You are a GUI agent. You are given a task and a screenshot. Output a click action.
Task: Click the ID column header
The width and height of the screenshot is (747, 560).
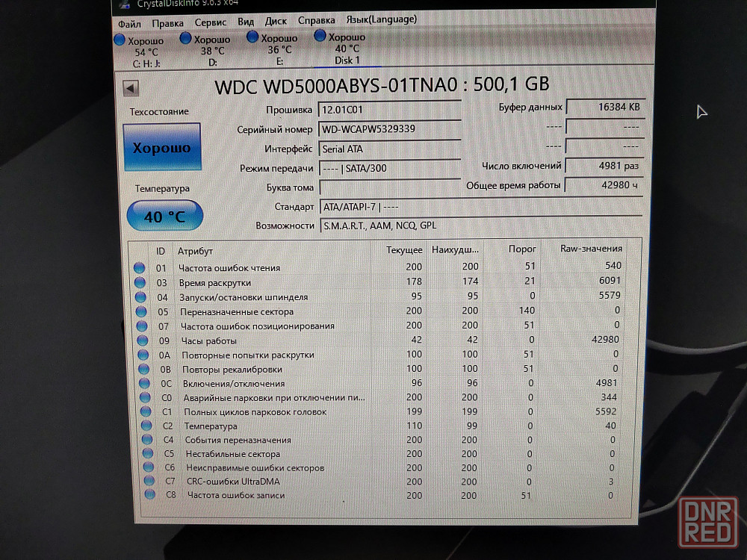click(x=161, y=252)
